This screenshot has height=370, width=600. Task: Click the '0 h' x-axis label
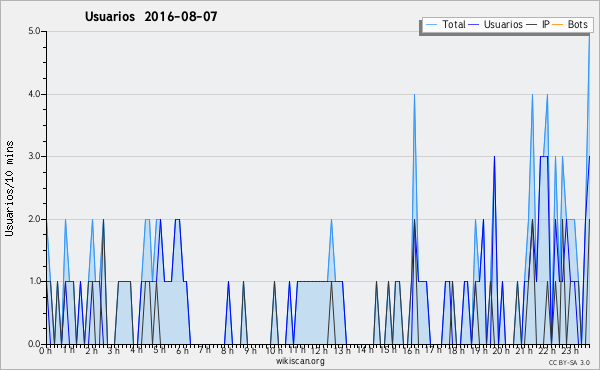pos(45,351)
